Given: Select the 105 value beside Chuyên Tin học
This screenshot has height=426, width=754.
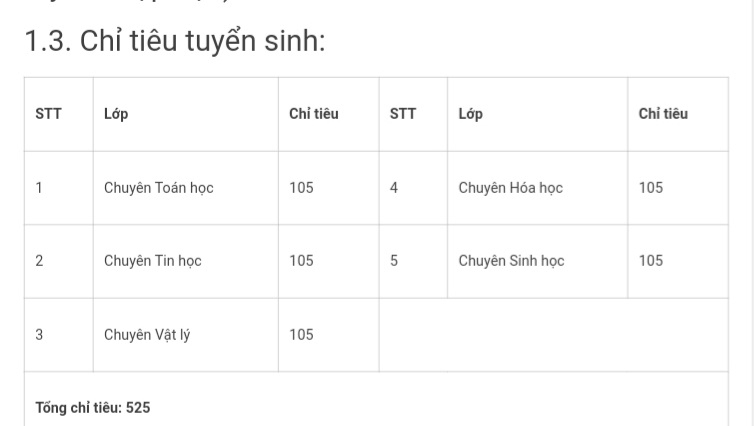Looking at the screenshot, I should point(301,261).
